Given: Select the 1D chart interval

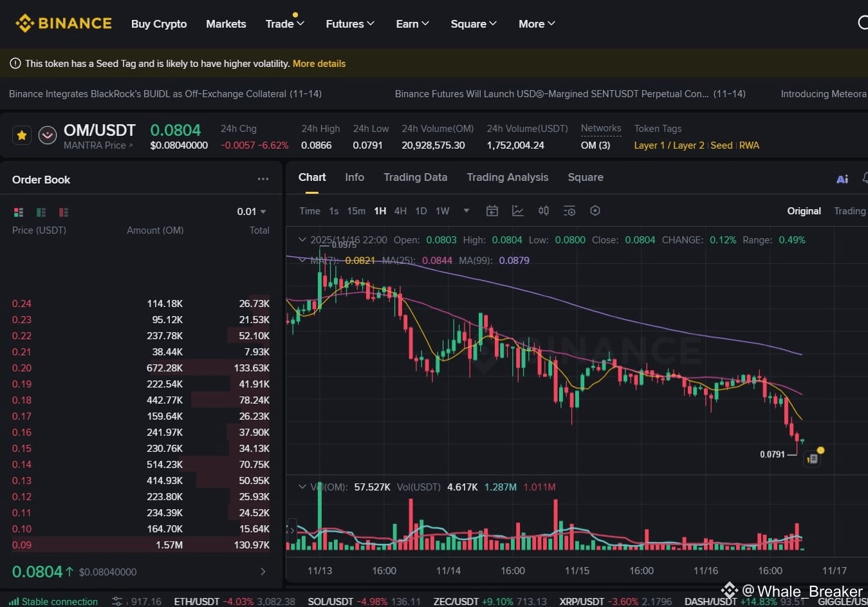Looking at the screenshot, I should coord(421,210).
